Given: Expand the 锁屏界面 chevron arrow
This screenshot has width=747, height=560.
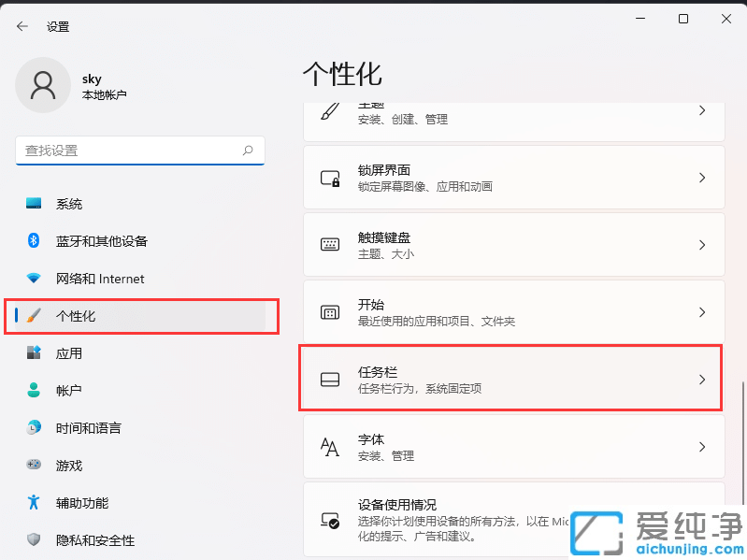Looking at the screenshot, I should coord(702,178).
